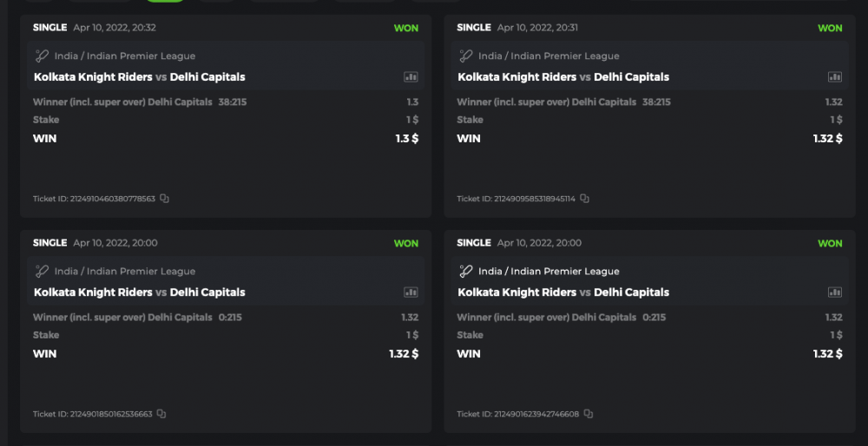Copy ticket ID ending in 778563

165,199
